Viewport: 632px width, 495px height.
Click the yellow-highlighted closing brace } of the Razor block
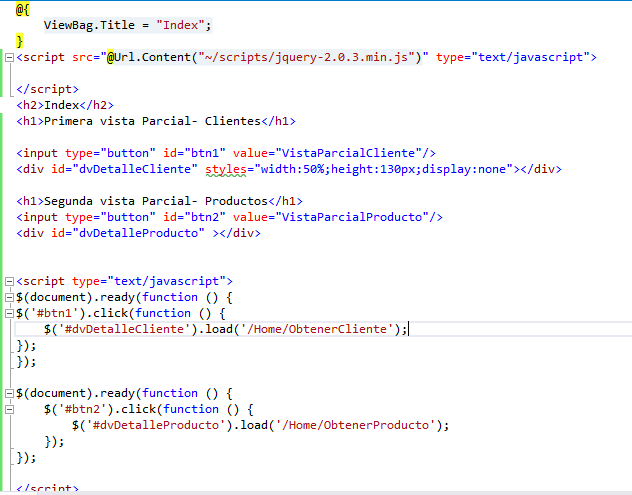click(x=19, y=41)
